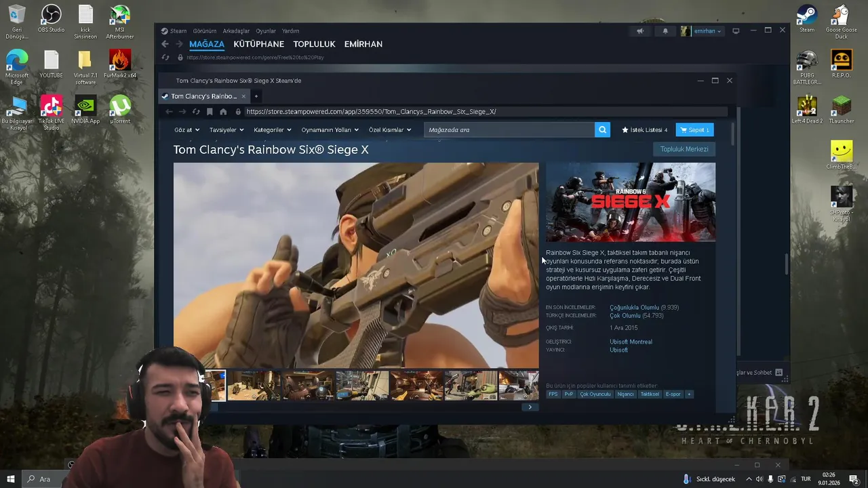Open the Oyunlar menu
The width and height of the screenshot is (868, 488).
pos(266,30)
